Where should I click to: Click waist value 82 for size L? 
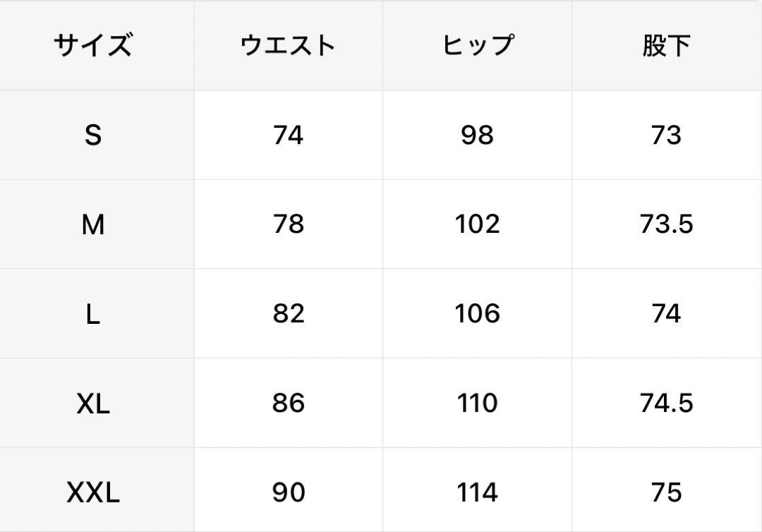coord(288,314)
